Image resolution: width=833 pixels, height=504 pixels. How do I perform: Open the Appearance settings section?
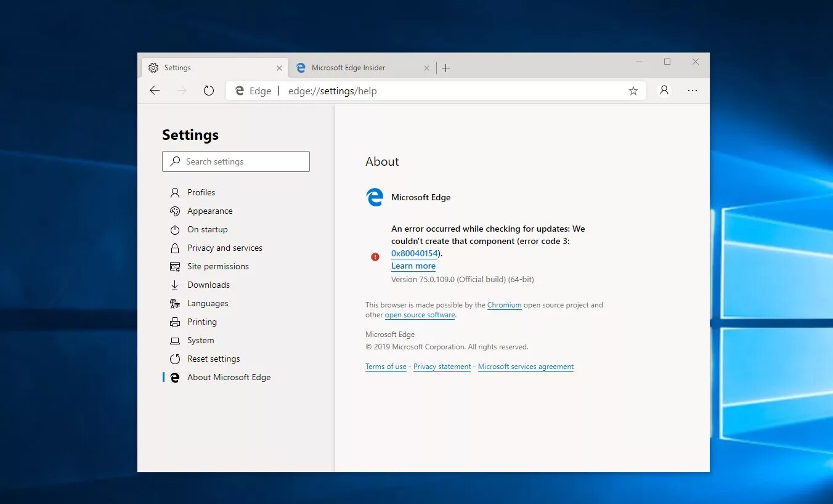tap(209, 211)
